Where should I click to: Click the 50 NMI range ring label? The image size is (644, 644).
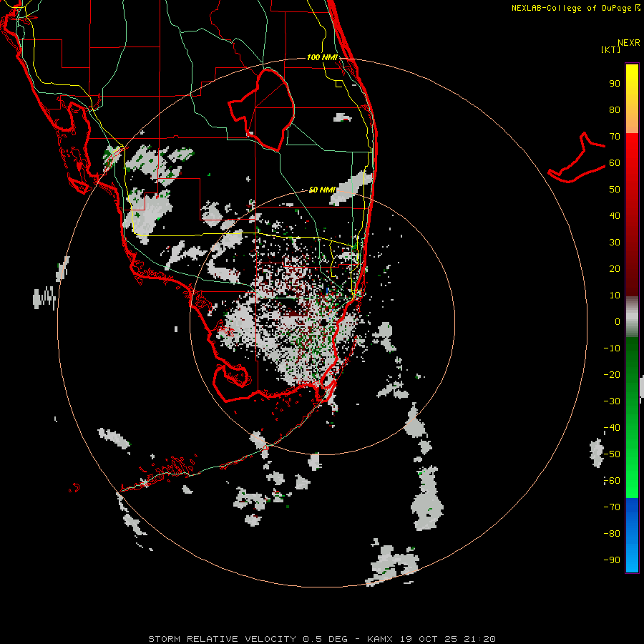(323, 190)
